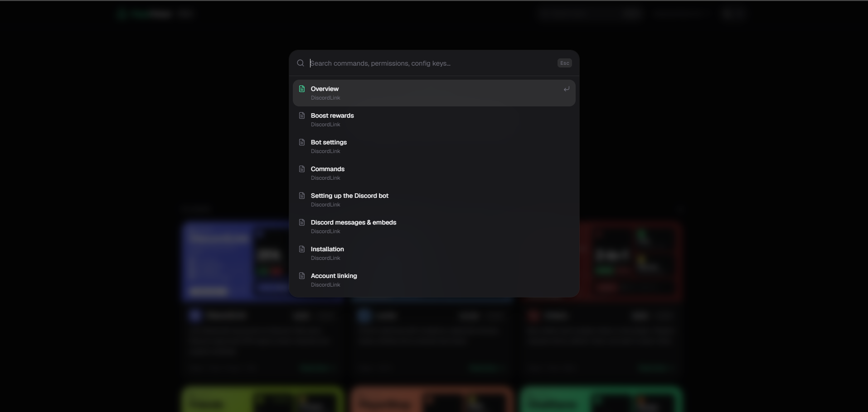Viewport: 868px width, 412px height.
Task: Open the Bot settings result
Action: [x=434, y=147]
